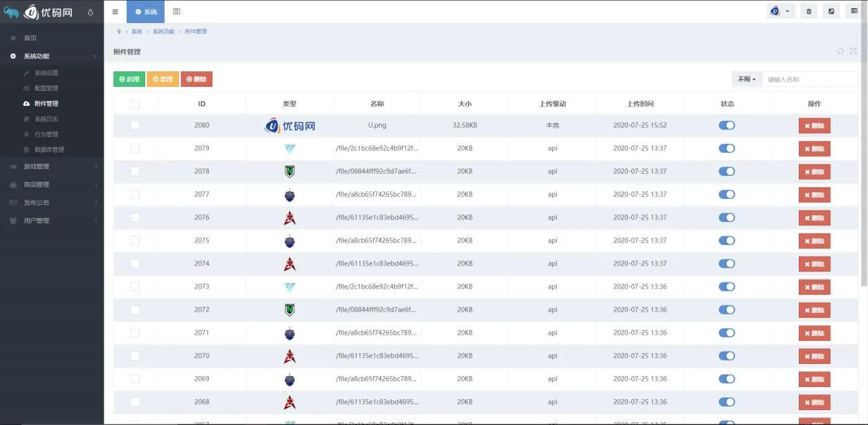Tick the select-all checkbox in table header
This screenshot has width=868, height=425.
(135, 104)
